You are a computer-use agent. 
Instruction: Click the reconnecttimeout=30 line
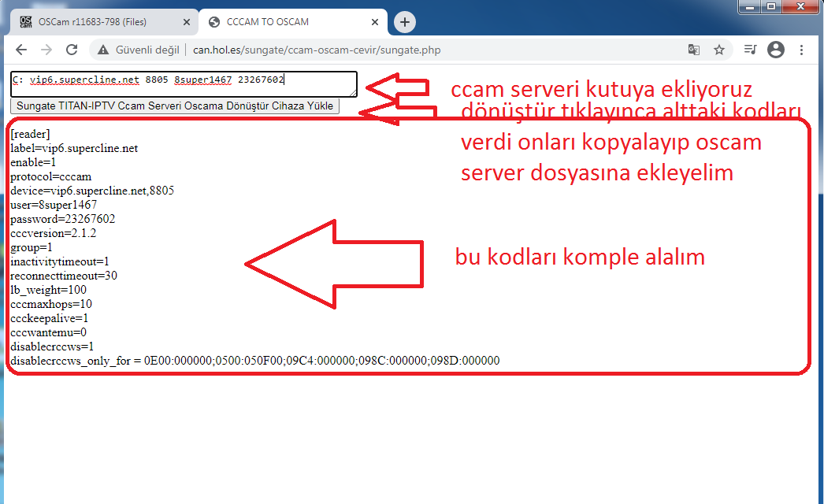click(64, 276)
